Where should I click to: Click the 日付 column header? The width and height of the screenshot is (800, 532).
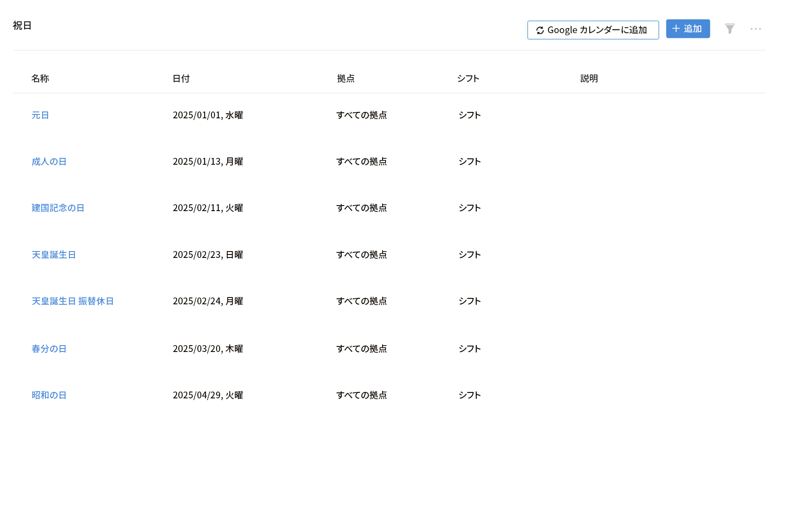tap(181, 78)
